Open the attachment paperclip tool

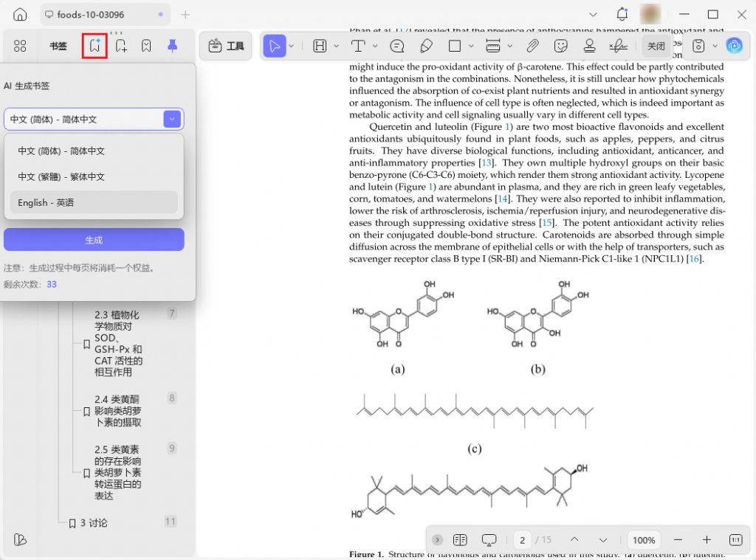pos(533,45)
